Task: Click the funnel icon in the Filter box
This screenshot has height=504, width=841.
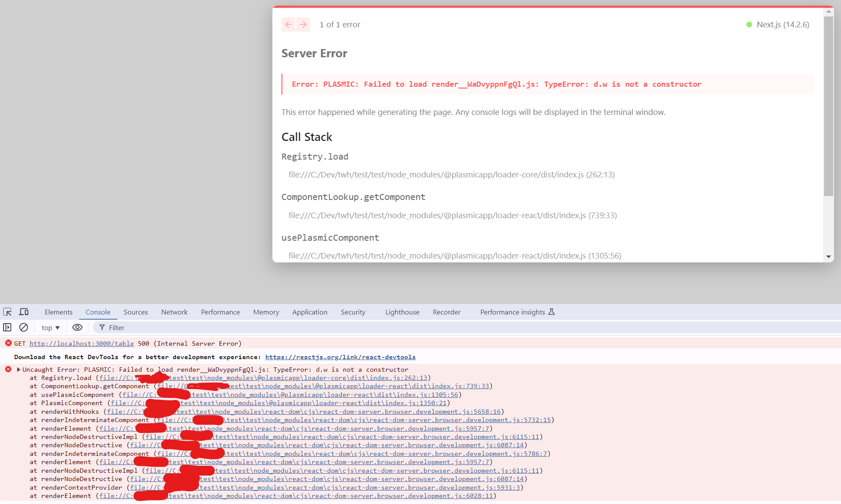Action: click(102, 327)
